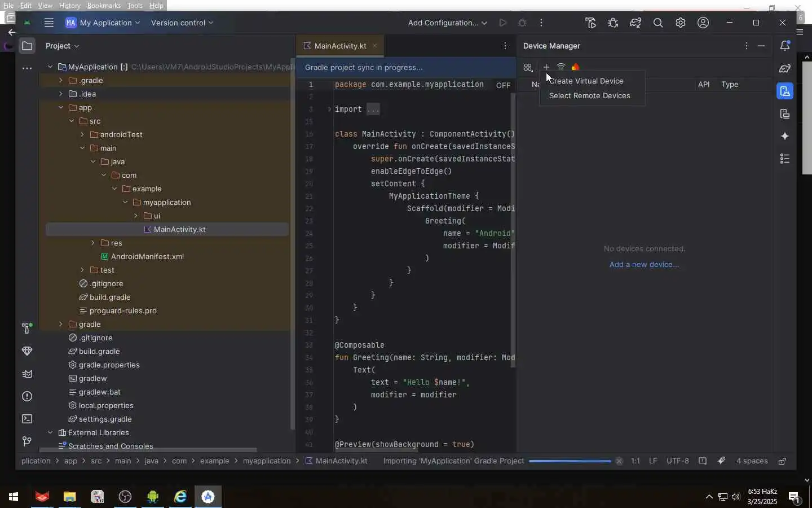Click the device grouping icon in Device Manager
812x508 pixels.
[528, 68]
